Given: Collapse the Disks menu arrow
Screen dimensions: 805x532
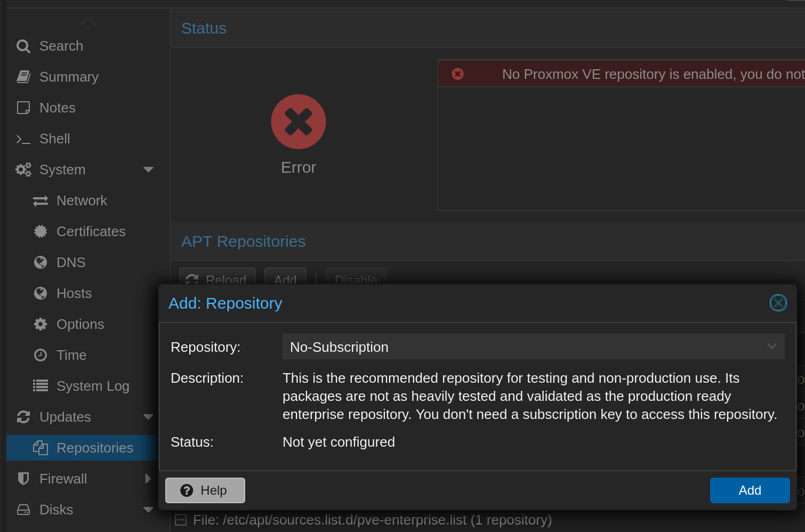Looking at the screenshot, I should coord(148,510).
